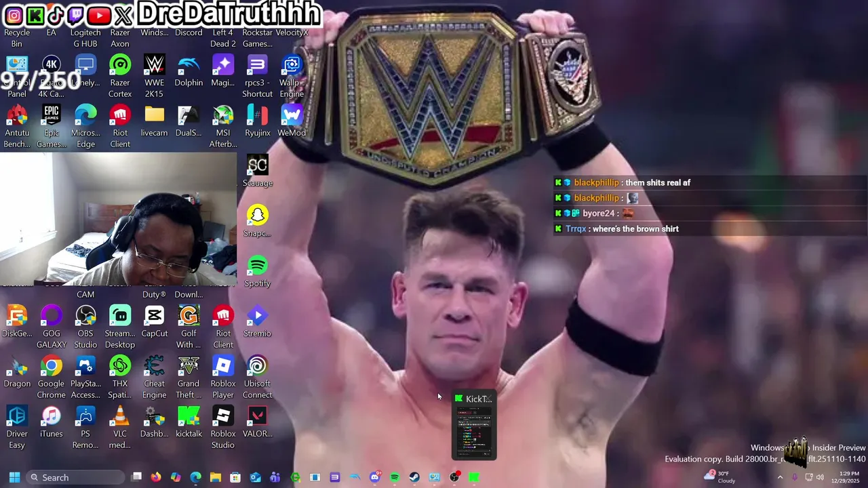Open Microsoft Edge desktop shortcut
Screen dimensions: 868x488
(85, 126)
